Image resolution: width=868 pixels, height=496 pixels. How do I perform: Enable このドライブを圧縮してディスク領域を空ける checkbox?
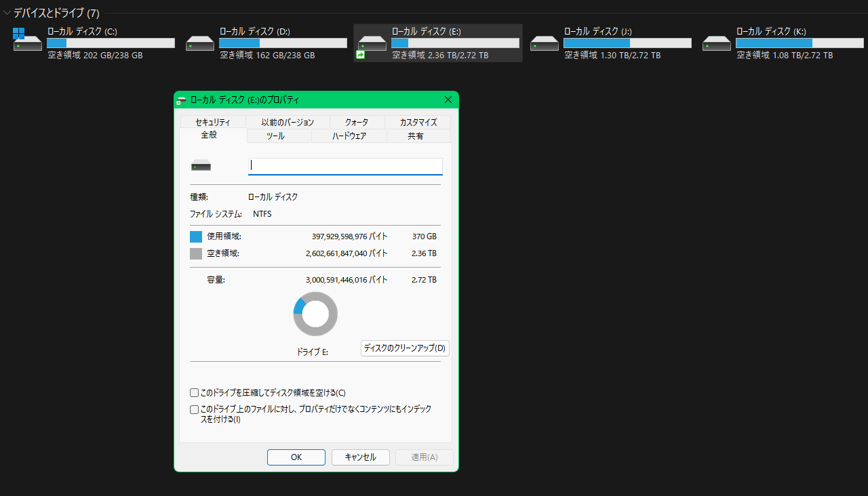[x=195, y=392]
